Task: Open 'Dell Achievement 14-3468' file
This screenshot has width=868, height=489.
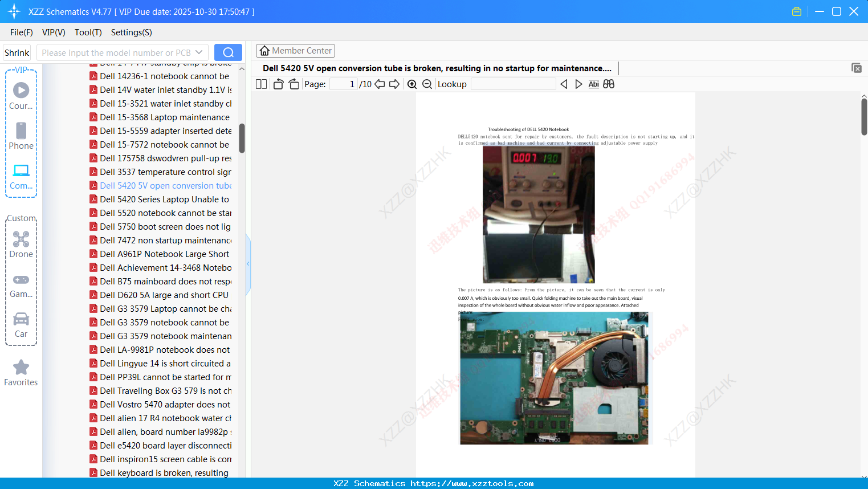Action: click(160, 268)
